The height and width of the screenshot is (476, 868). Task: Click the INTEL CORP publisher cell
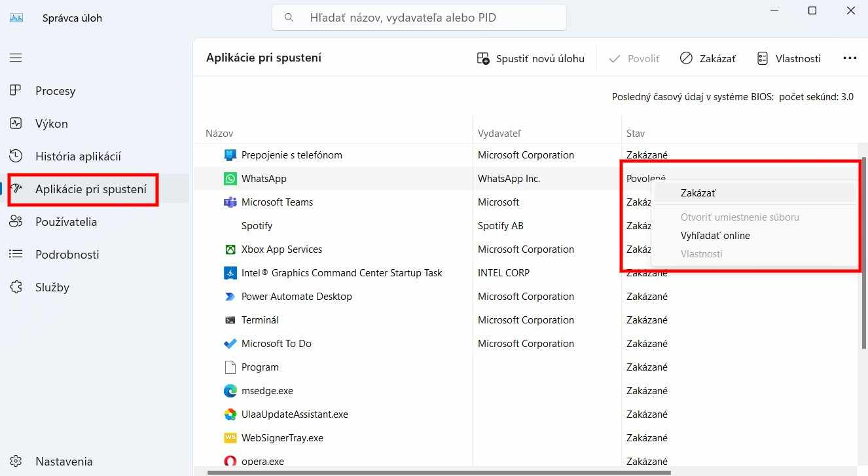[x=503, y=273]
